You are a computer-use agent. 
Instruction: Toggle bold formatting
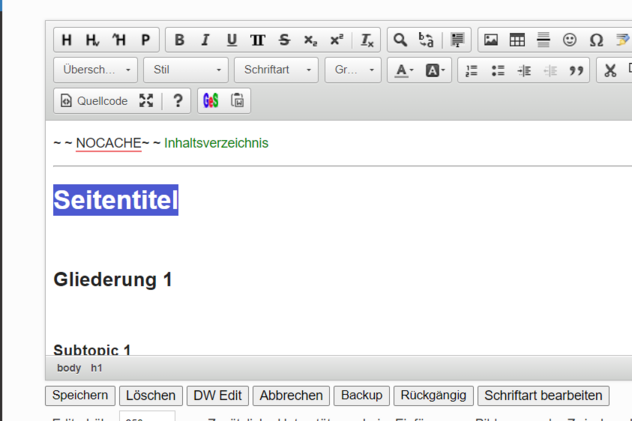tap(180, 40)
